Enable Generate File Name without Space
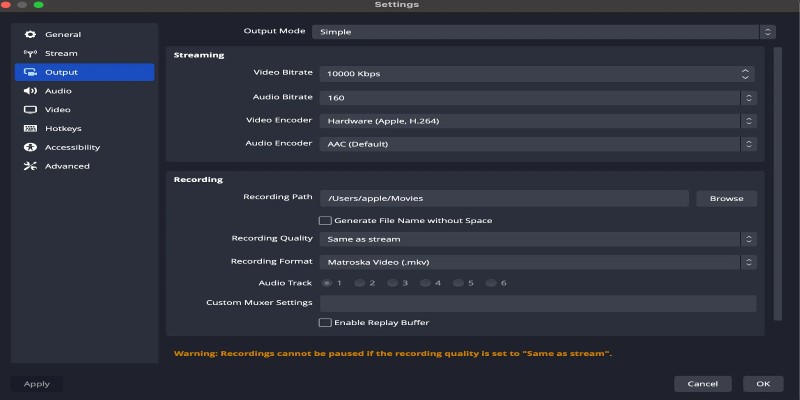Viewport: 800px width, 400px height. pos(325,220)
